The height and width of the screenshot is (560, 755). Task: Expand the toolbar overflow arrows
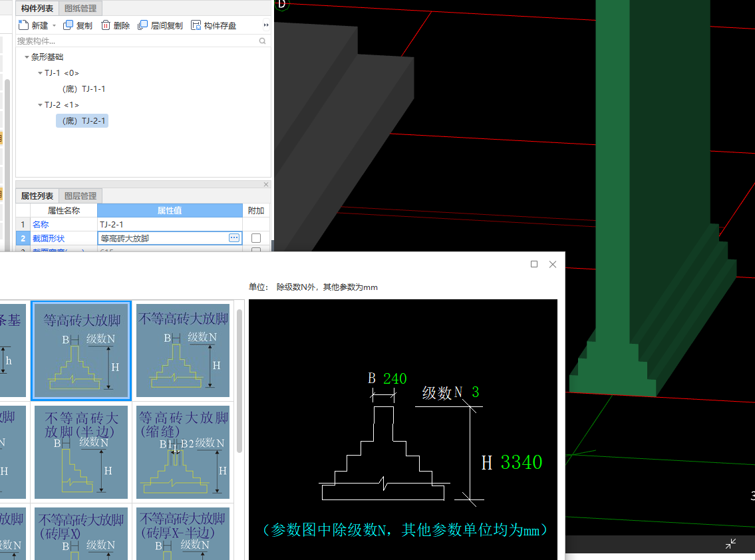(x=266, y=25)
